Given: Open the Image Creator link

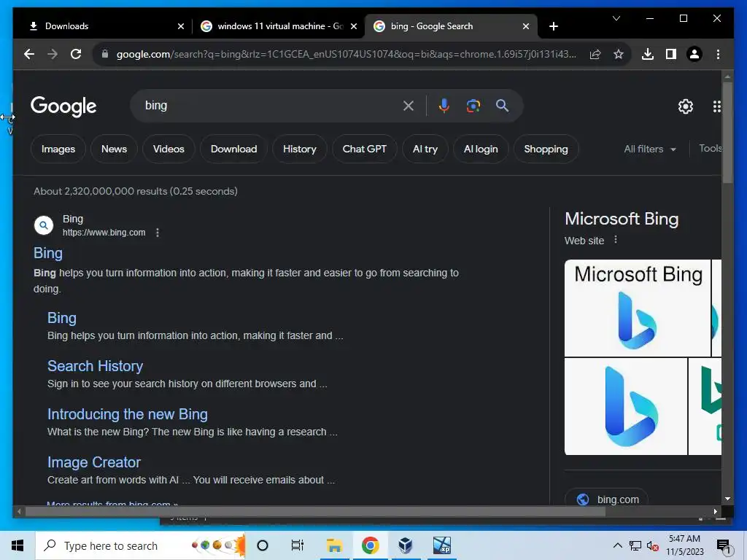Looking at the screenshot, I should coord(94,462).
